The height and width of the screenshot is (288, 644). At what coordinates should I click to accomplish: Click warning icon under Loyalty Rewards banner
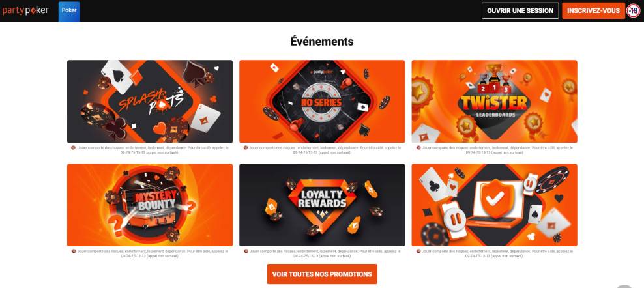[246, 251]
